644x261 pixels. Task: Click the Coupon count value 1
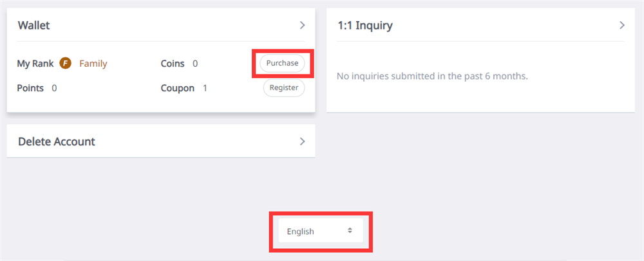(205, 88)
